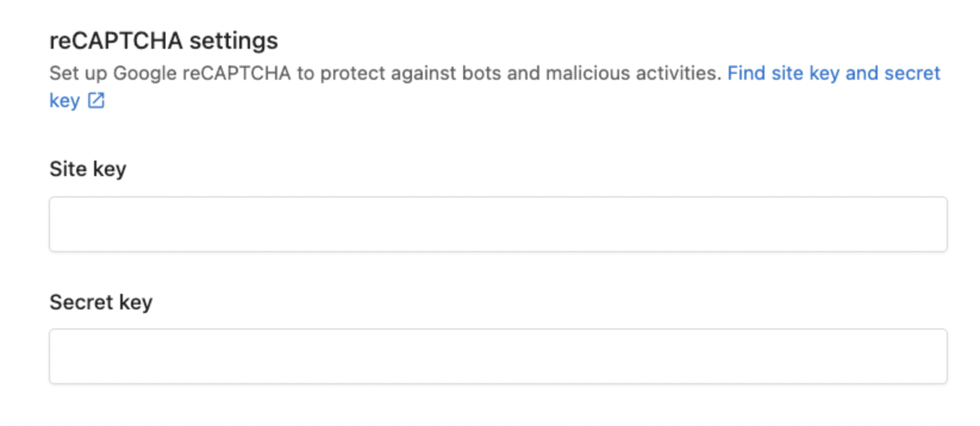The image size is (980, 426).
Task: Click the external link icon after "key"
Action: [x=96, y=100]
